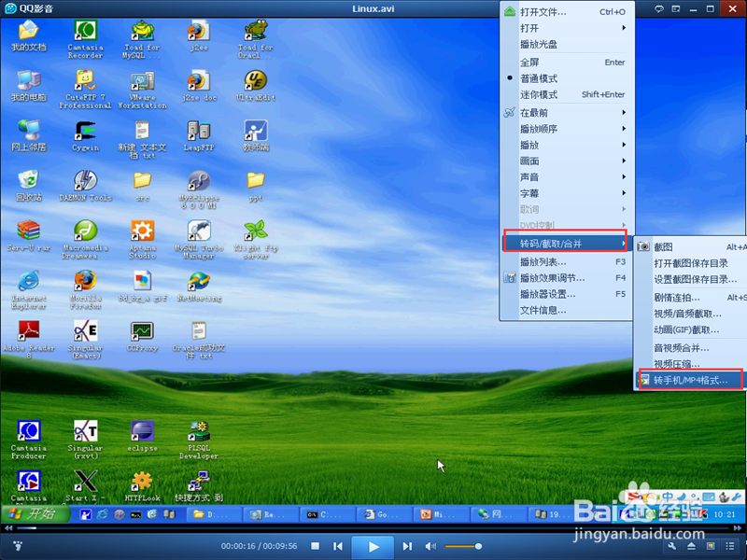Start playback with the large play button
This screenshot has width=747, height=560.
pos(373,547)
